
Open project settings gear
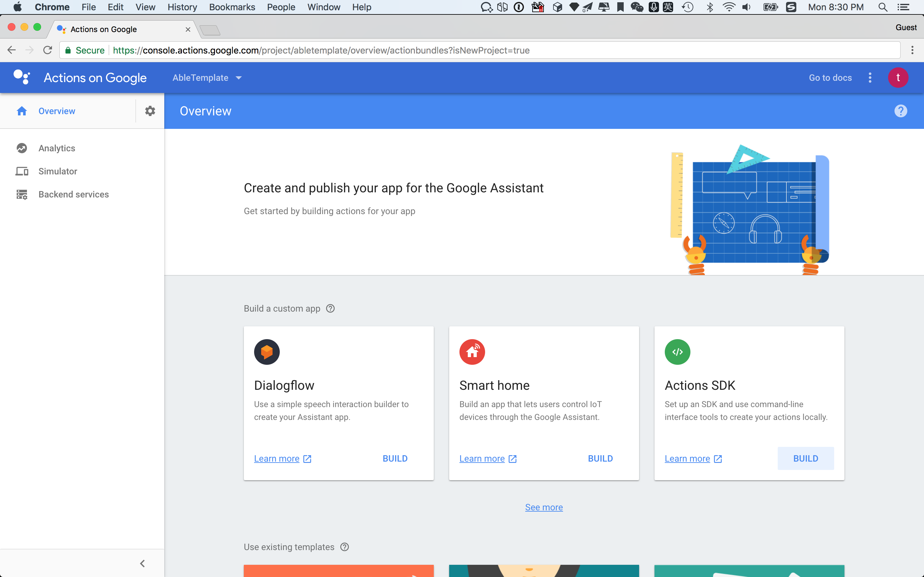pyautogui.click(x=150, y=111)
